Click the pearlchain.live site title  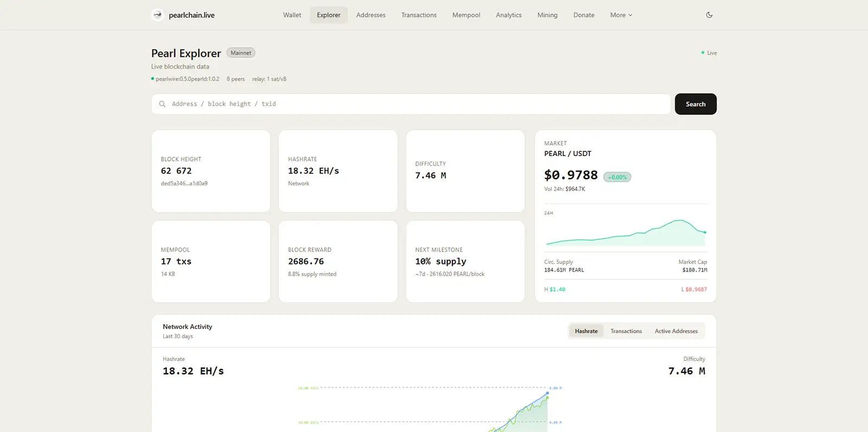192,15
